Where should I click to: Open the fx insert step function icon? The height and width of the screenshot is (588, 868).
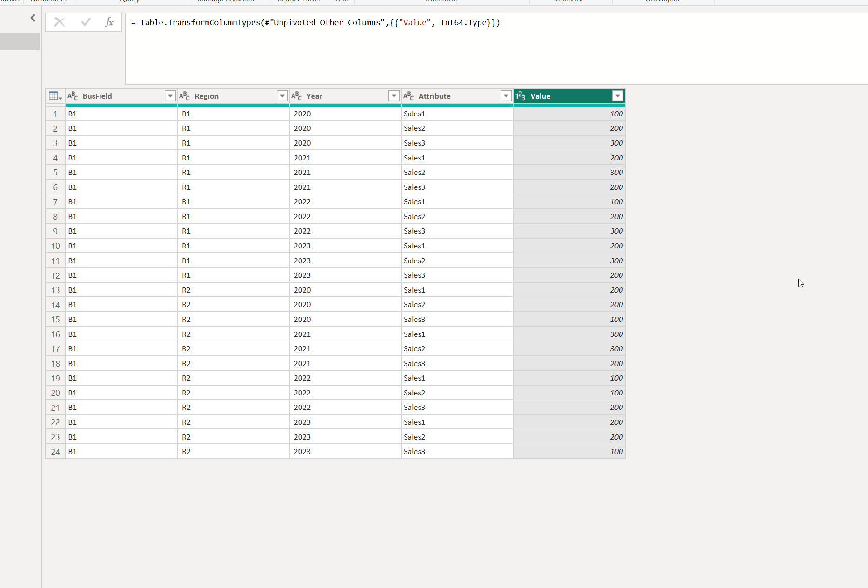coord(109,22)
